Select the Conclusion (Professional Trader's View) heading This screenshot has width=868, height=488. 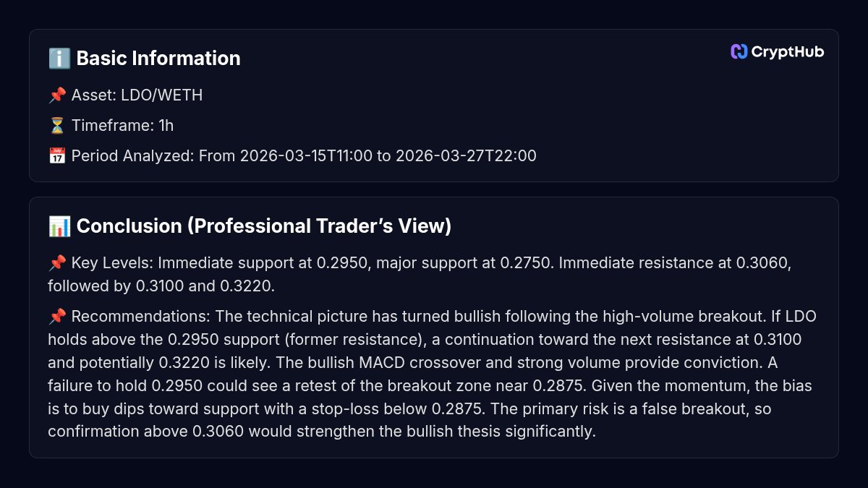click(263, 226)
